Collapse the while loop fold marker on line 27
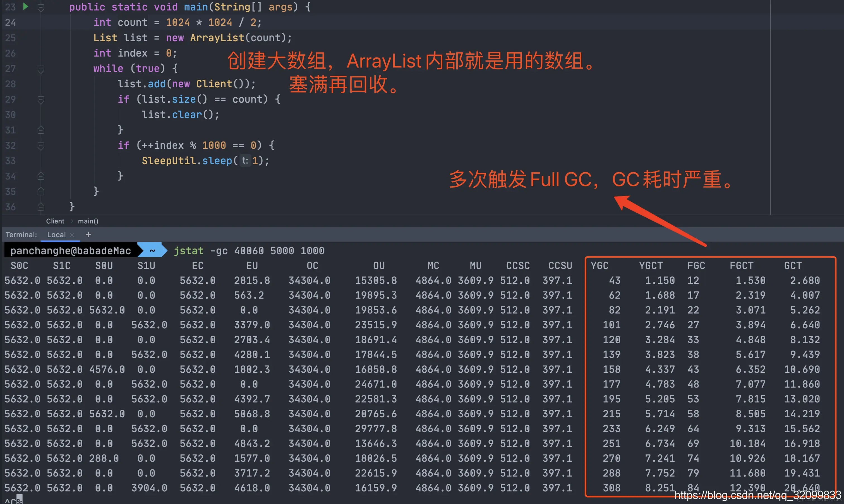 (x=41, y=69)
